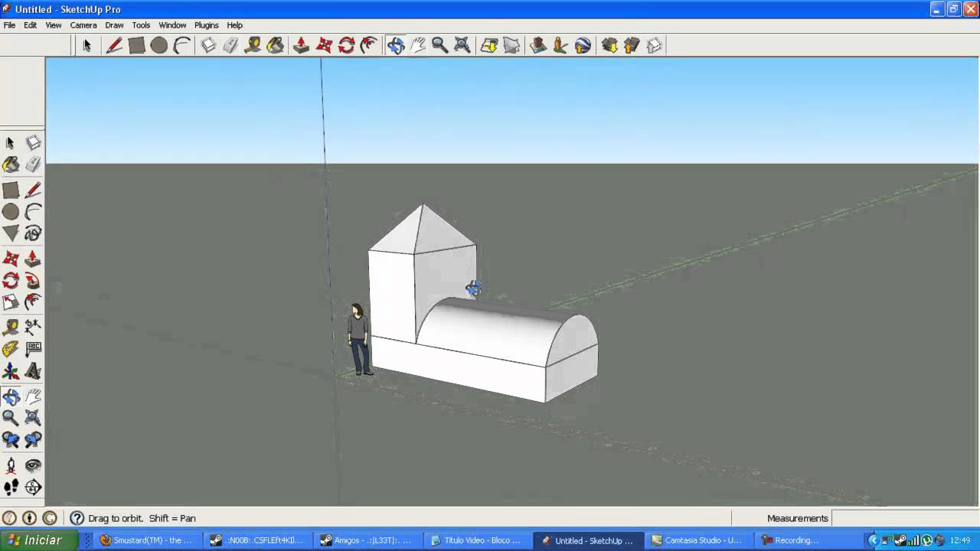Open the Draw menu
This screenshot has width=980, height=551.
114,25
